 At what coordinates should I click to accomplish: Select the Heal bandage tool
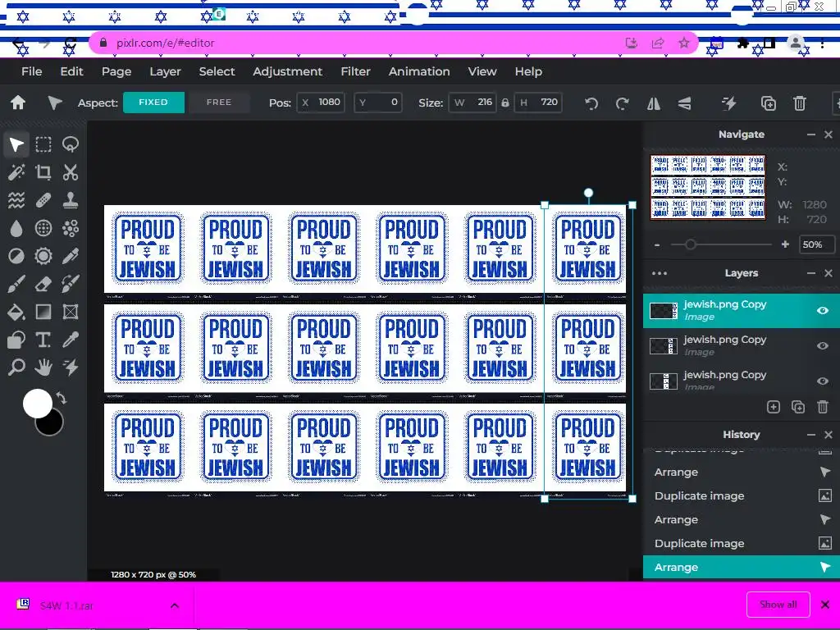(x=43, y=200)
